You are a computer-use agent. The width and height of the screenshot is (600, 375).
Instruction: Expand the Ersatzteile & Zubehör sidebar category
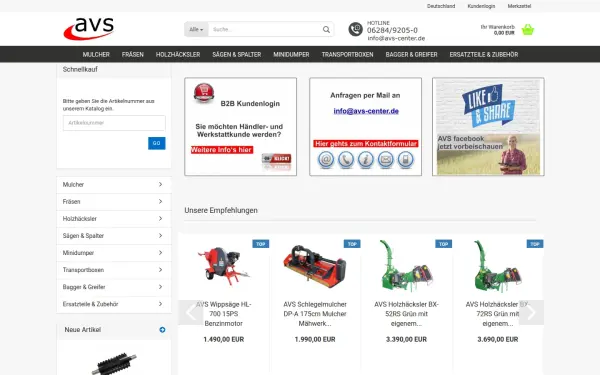pos(114,304)
